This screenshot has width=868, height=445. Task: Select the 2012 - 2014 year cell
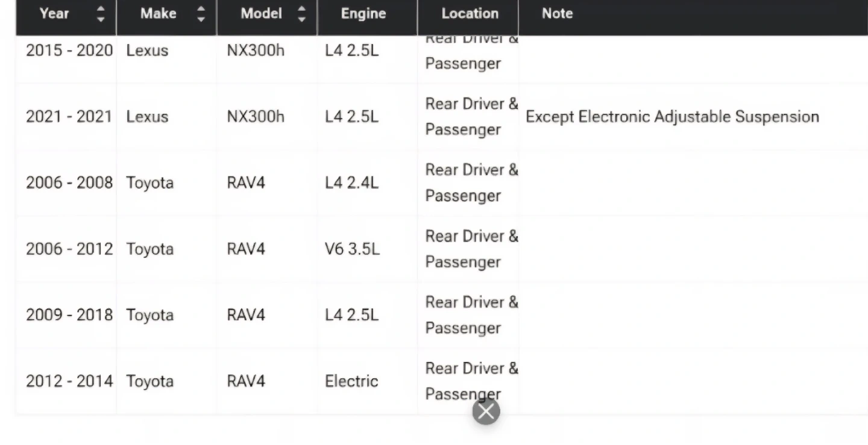69,381
